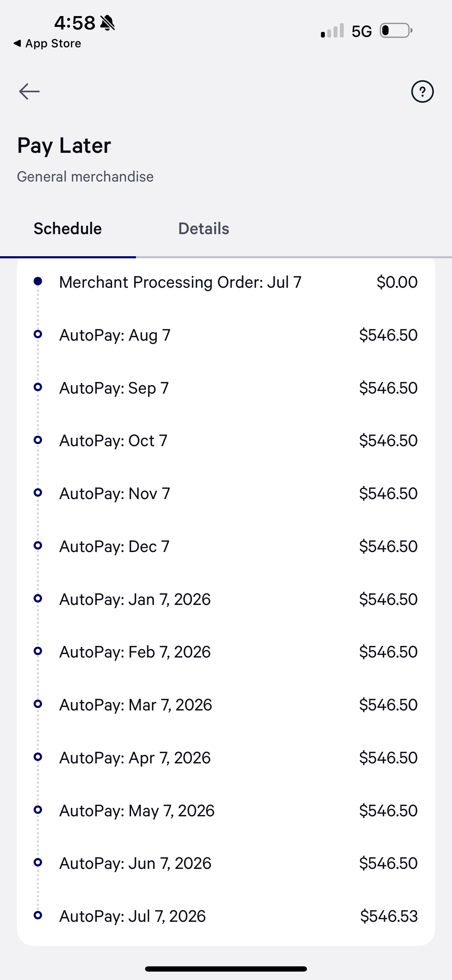Select the AutoPay: Mar 7, 2026 row

click(226, 705)
